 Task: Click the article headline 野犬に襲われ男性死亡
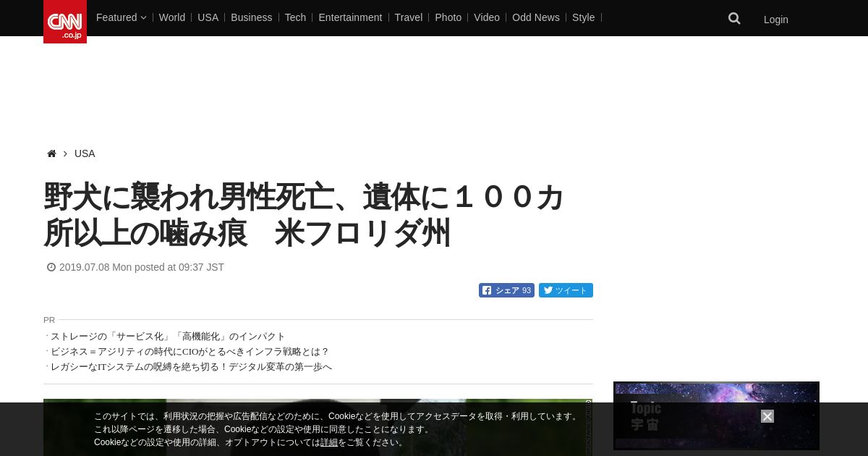pos(304,215)
